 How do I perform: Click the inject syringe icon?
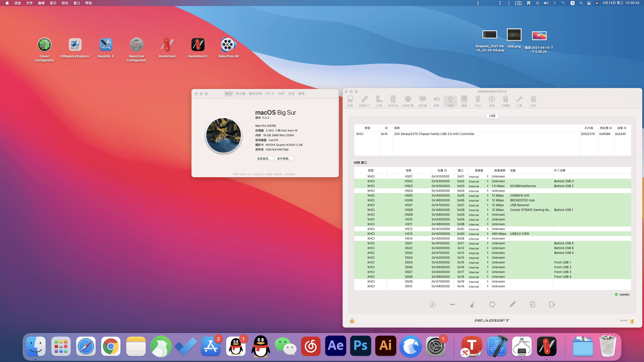[512, 304]
